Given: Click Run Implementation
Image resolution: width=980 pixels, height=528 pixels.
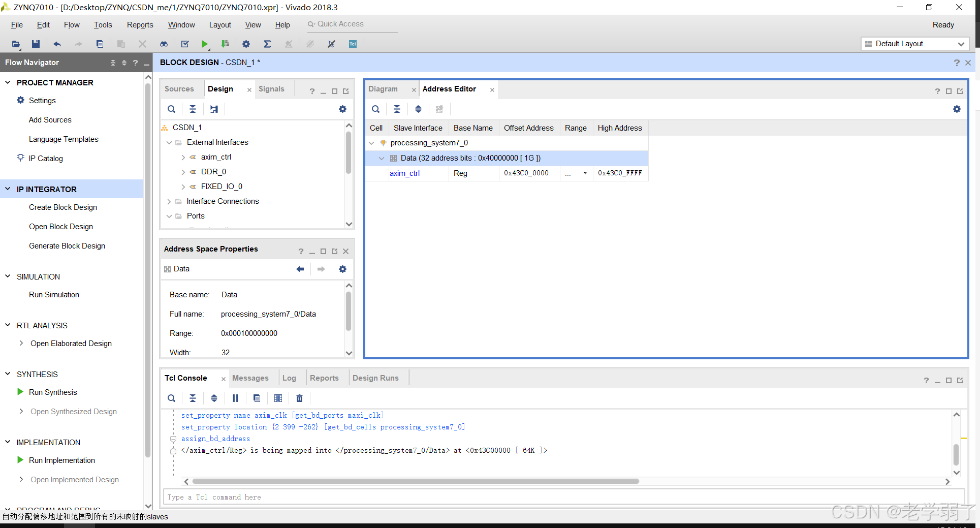Looking at the screenshot, I should click(62, 460).
